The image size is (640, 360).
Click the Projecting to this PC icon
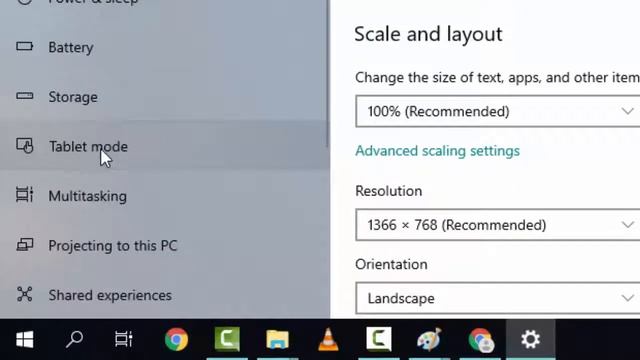click(24, 245)
